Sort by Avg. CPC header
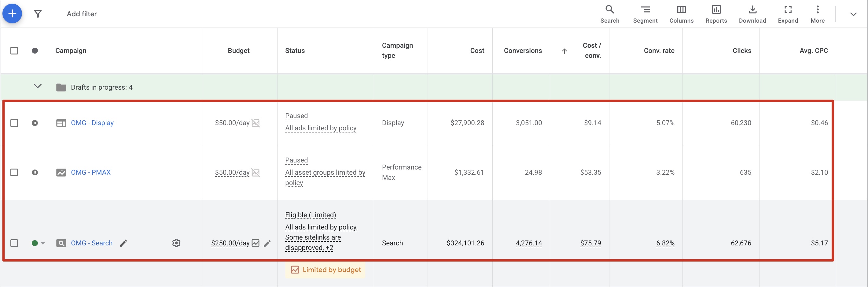The width and height of the screenshot is (868, 287). tap(813, 50)
